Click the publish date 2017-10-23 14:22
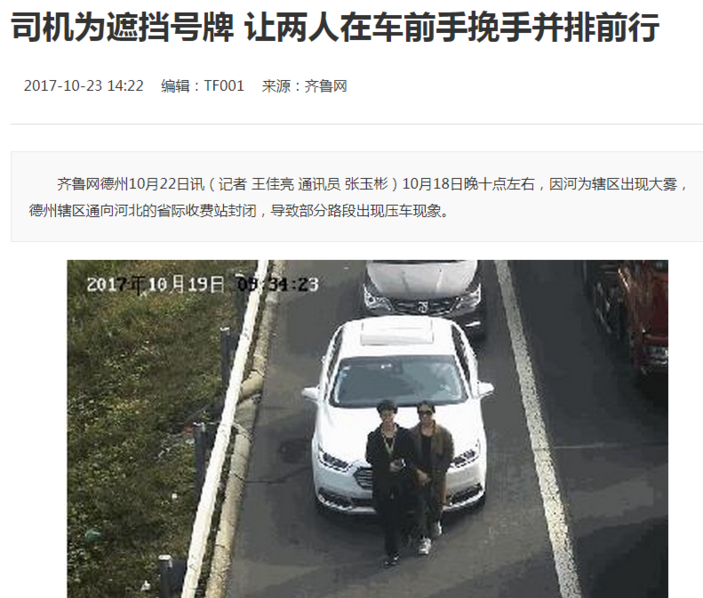This screenshot has width=703, height=598. [x=83, y=86]
